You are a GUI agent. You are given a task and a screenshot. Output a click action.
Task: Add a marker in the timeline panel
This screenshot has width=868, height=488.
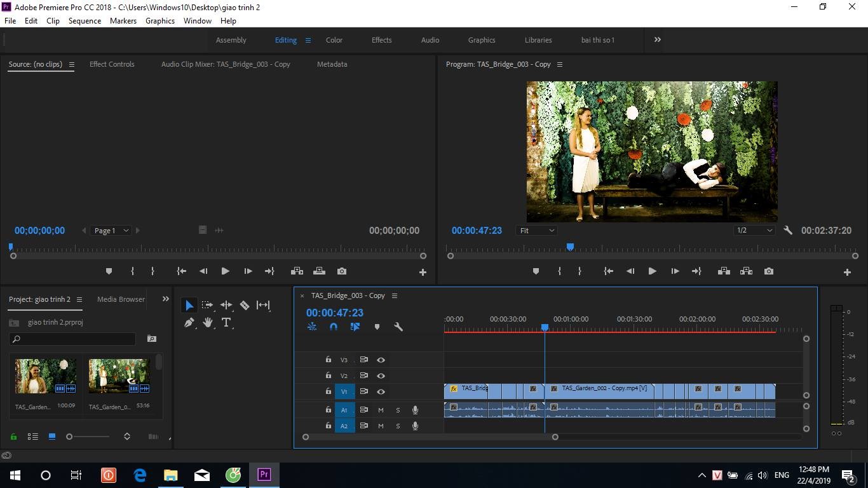click(x=377, y=327)
